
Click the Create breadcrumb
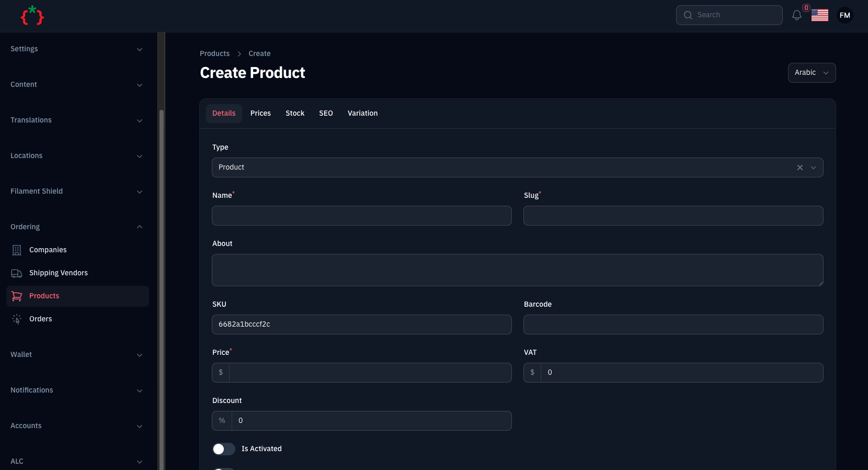coord(259,54)
